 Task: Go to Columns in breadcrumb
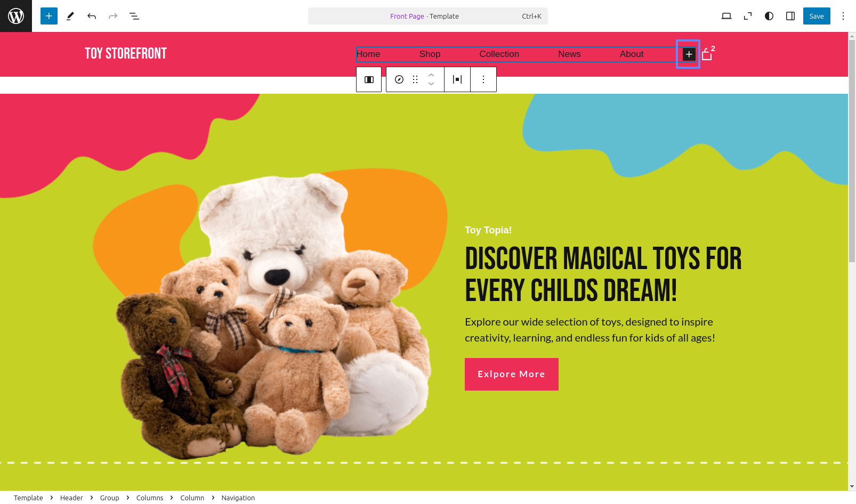[150, 498]
